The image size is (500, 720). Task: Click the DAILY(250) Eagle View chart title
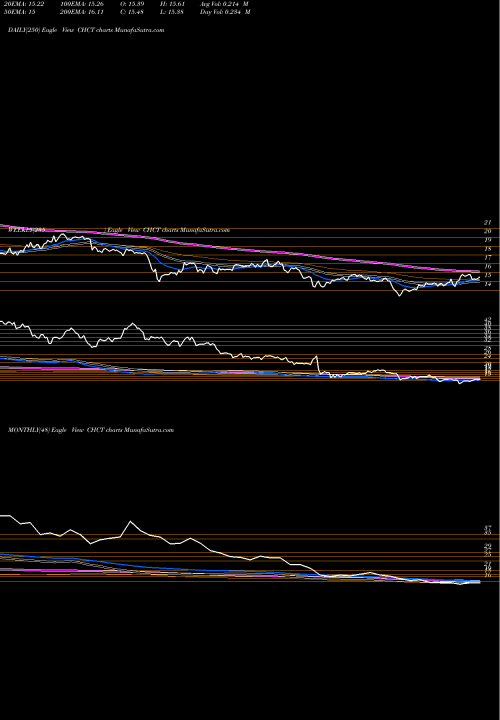pos(86,30)
